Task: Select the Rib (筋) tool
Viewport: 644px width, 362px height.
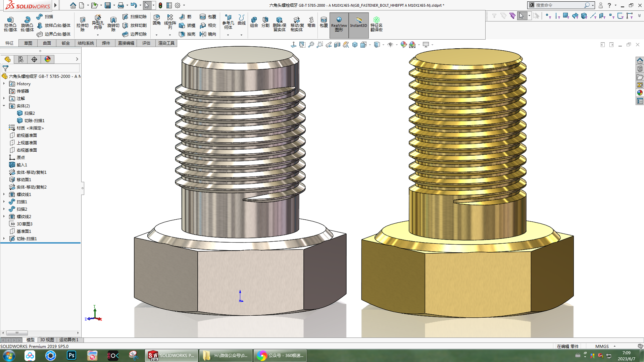Action: (x=185, y=16)
